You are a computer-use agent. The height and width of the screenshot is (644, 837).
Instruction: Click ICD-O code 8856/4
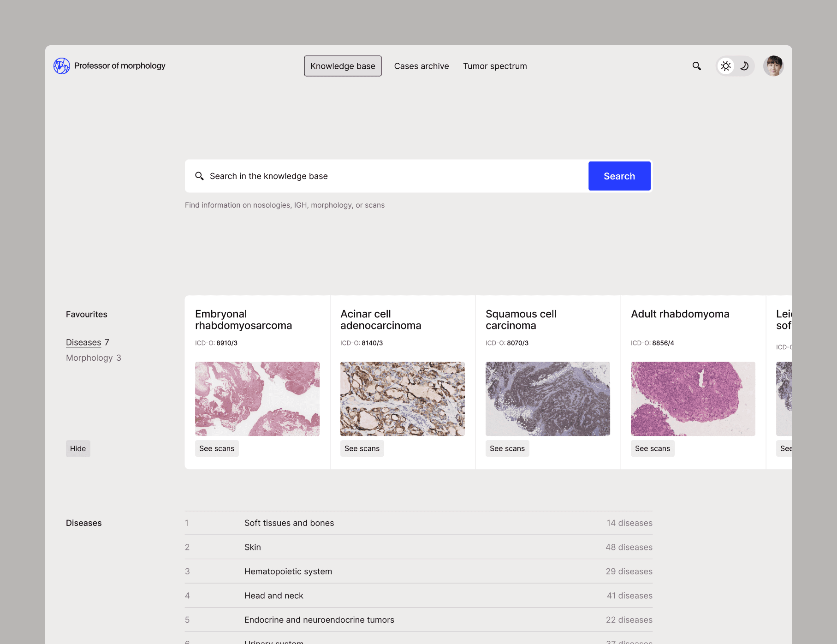(663, 343)
